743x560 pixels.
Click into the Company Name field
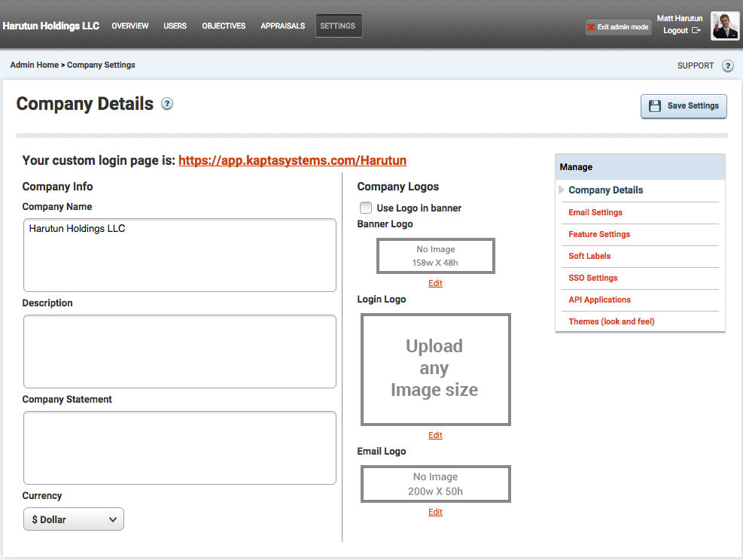180,255
